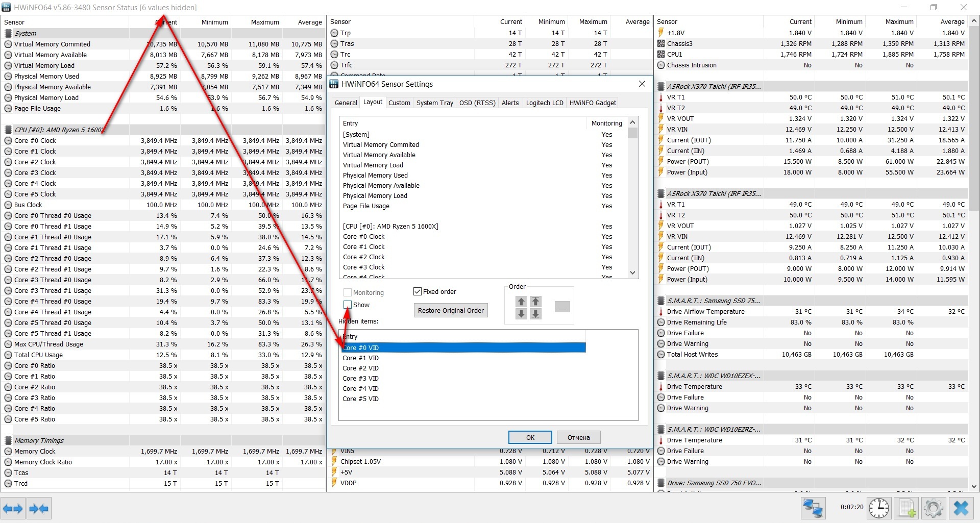Uncheck the Fixed order checkbox
The width and height of the screenshot is (980, 523).
[418, 291]
